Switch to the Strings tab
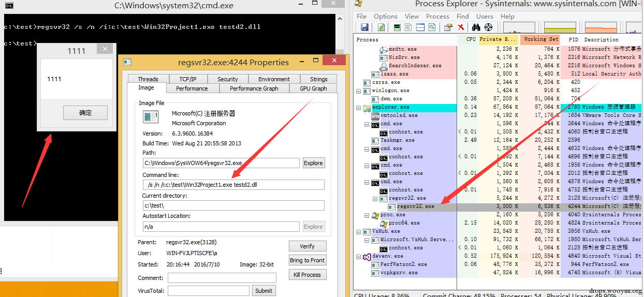 click(319, 79)
